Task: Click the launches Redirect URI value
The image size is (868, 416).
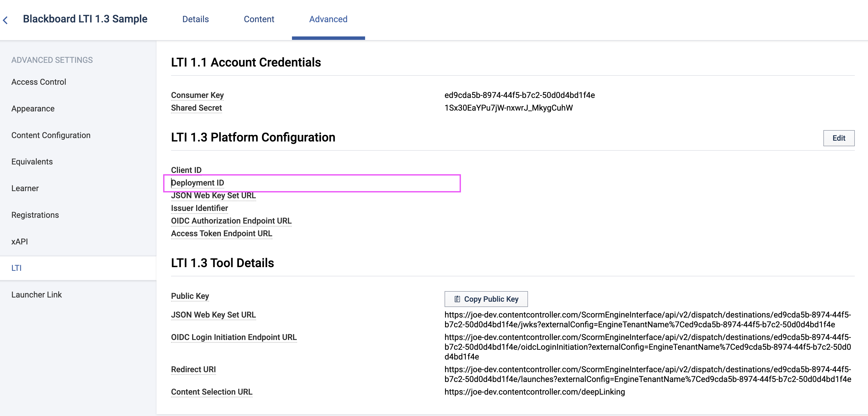Action: pos(648,374)
